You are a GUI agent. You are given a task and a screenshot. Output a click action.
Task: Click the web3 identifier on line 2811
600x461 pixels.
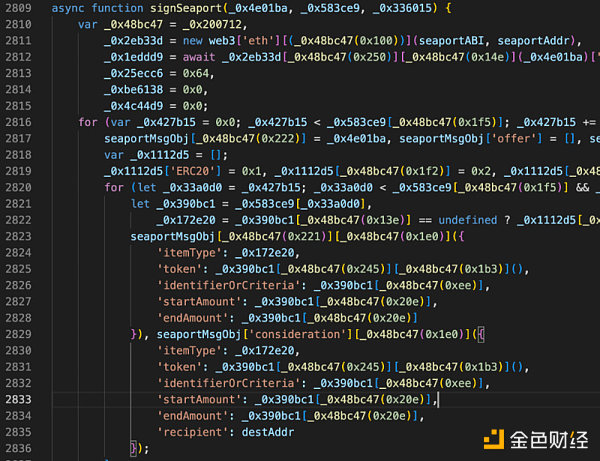coord(212,41)
